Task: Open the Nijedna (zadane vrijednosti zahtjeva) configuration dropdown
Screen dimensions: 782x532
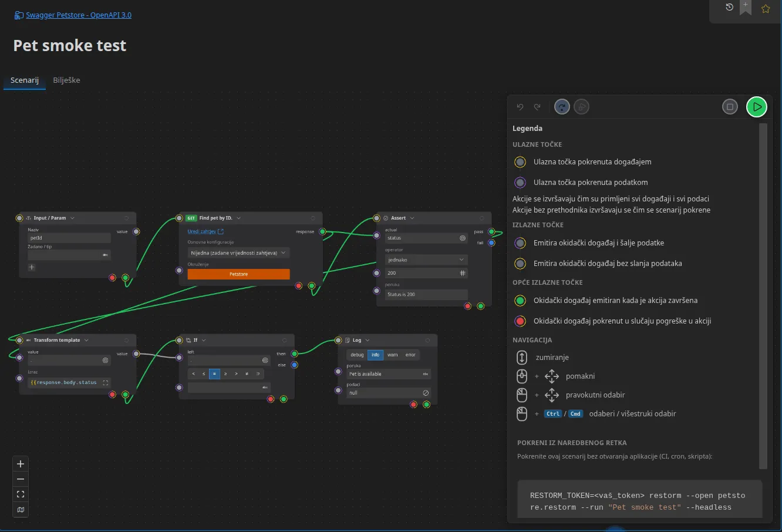Action: (238, 253)
